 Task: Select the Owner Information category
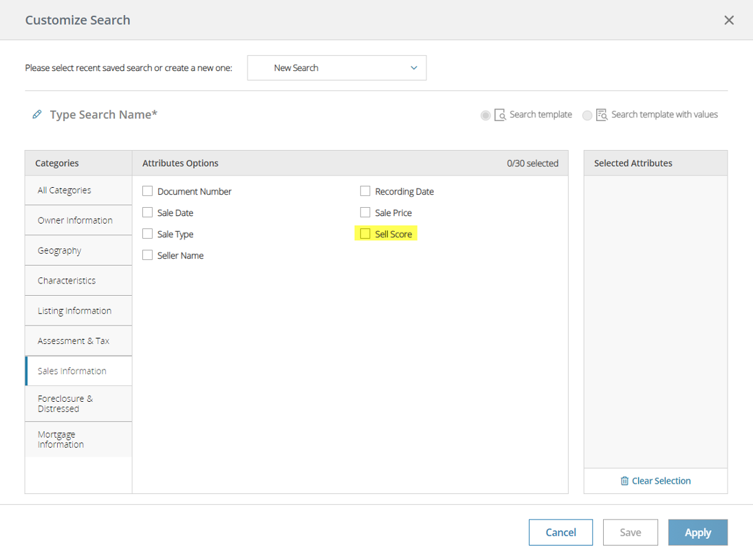tap(78, 220)
